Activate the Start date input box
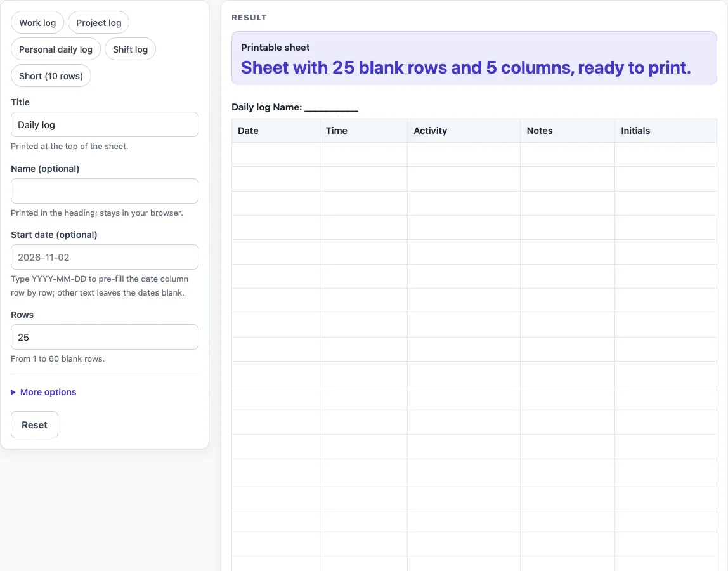 pos(105,257)
